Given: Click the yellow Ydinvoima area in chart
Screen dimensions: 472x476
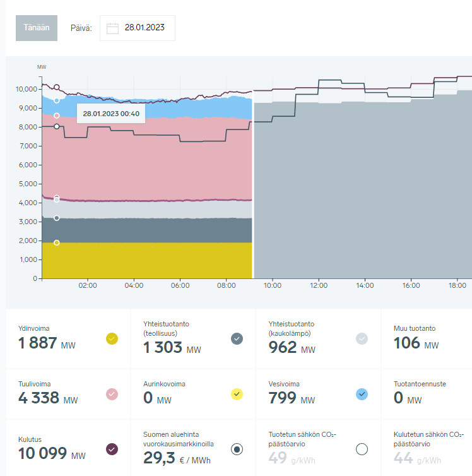Looking at the screenshot, I should [x=145, y=260].
